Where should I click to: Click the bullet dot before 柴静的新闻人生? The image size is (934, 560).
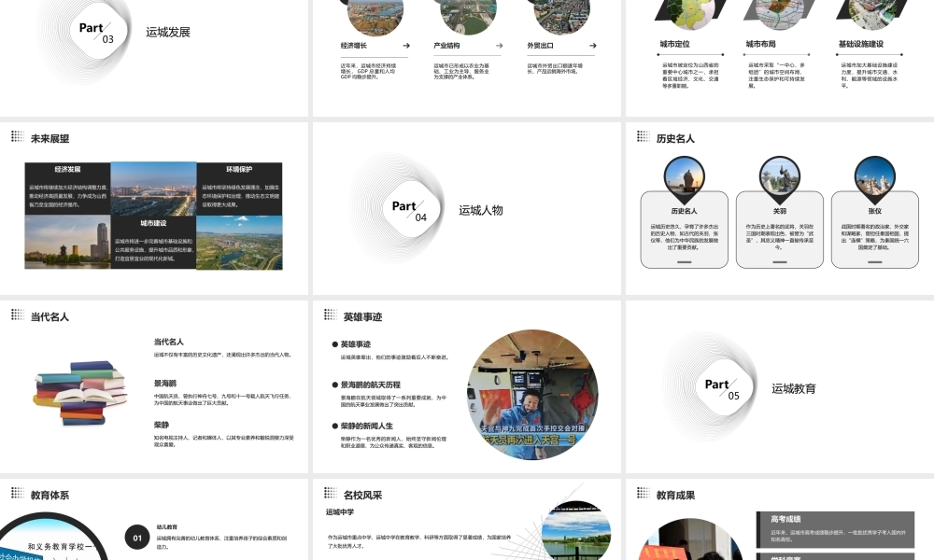point(335,427)
